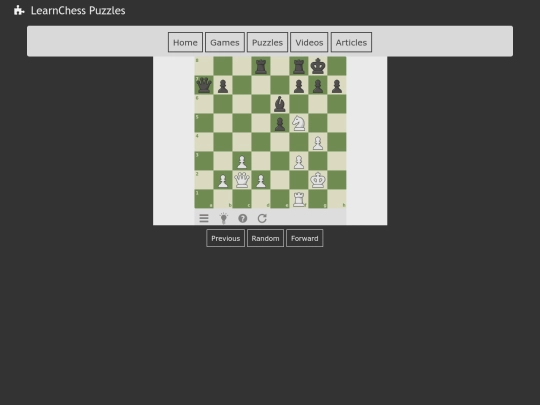
Task: Open the board hamburger menu
Action: (x=204, y=218)
